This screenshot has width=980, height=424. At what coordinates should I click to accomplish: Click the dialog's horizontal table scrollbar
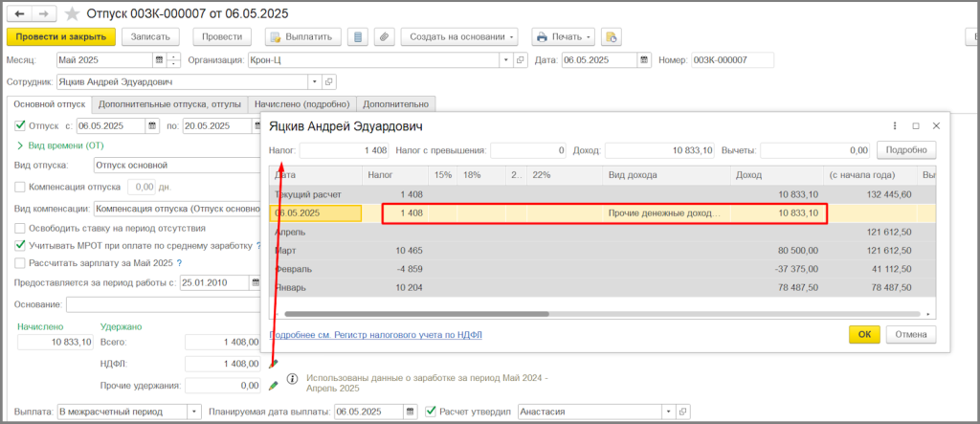pos(416,314)
